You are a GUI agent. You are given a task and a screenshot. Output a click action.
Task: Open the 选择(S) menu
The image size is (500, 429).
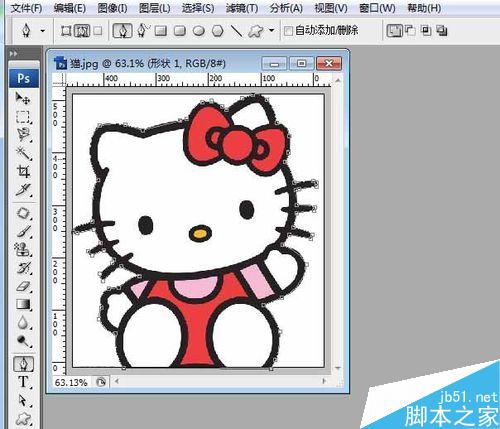[198, 8]
